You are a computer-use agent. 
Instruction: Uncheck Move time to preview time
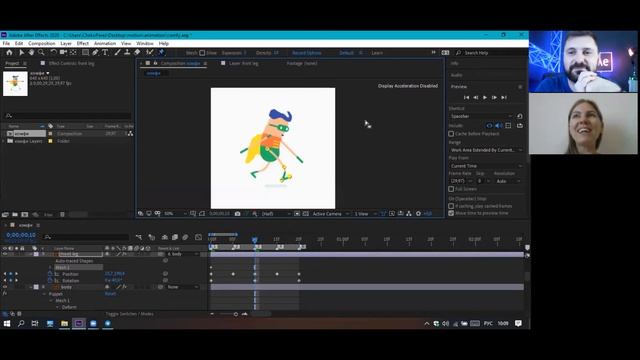click(x=451, y=213)
